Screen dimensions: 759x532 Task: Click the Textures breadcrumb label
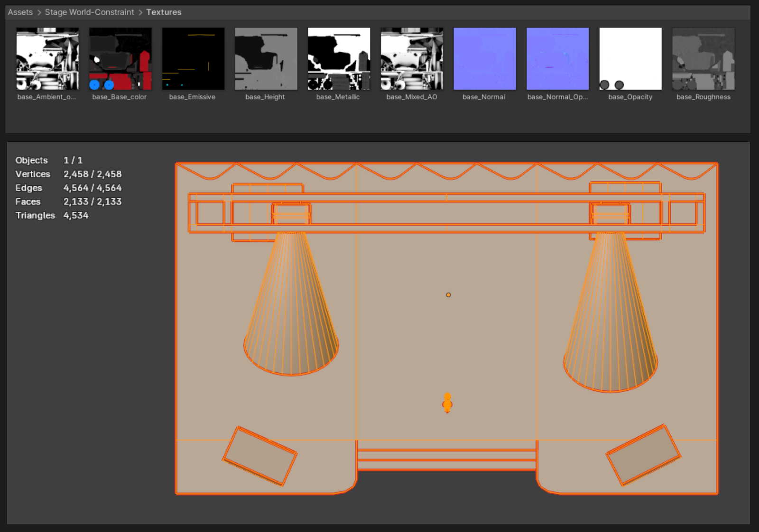(164, 12)
